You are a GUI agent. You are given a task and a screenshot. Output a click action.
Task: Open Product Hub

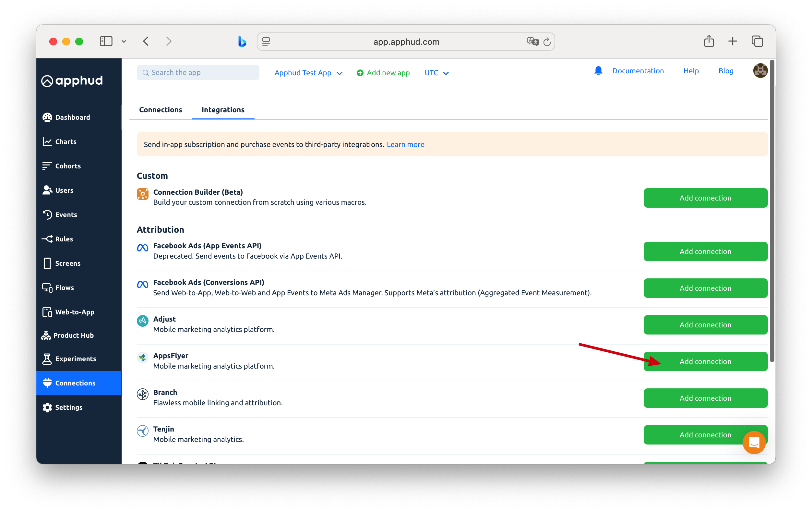pos(78,335)
